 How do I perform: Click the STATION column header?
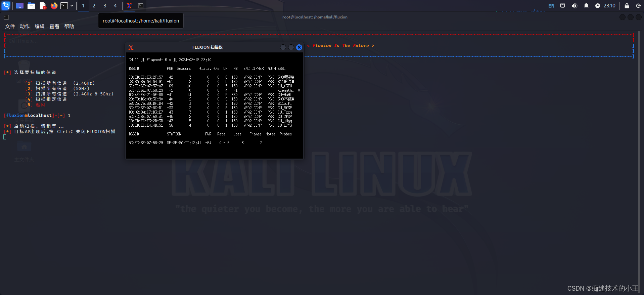(x=174, y=134)
